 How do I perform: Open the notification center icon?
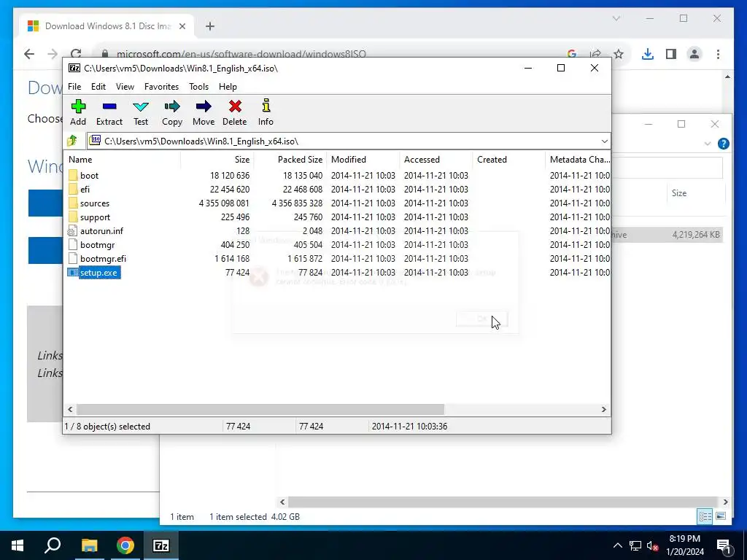(724, 546)
